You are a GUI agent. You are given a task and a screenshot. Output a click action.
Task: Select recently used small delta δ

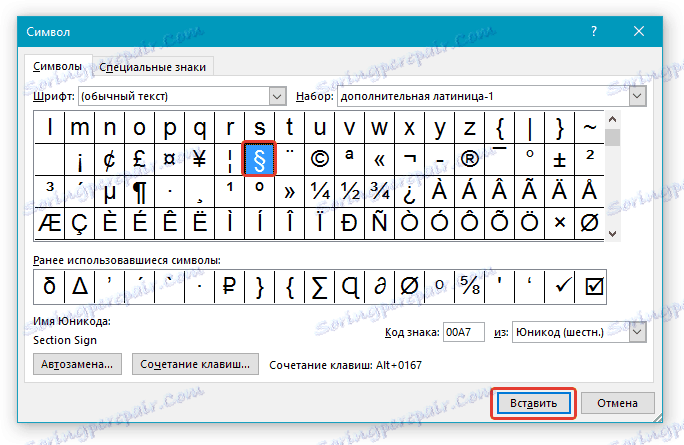tap(49, 287)
